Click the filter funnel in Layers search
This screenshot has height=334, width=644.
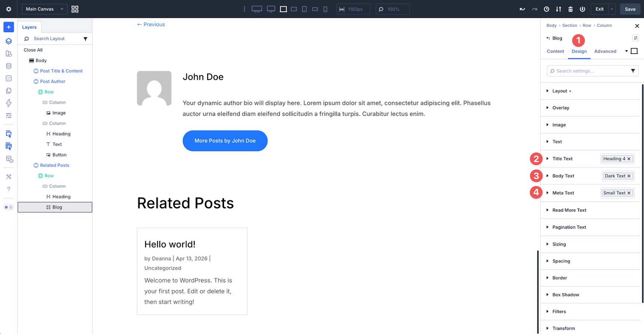point(85,39)
